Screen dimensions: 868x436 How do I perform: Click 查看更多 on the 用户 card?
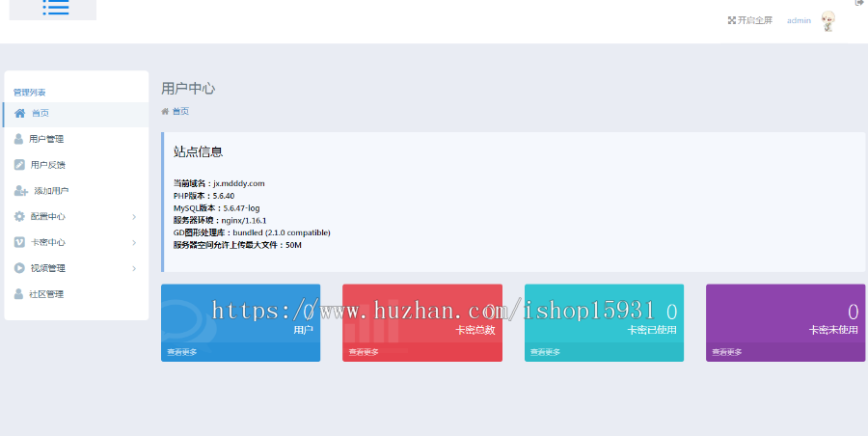tap(182, 352)
